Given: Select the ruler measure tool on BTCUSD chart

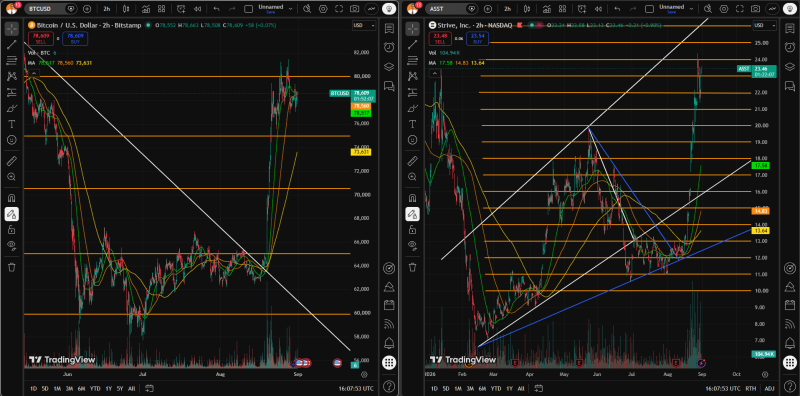Looking at the screenshot, I should (12, 161).
